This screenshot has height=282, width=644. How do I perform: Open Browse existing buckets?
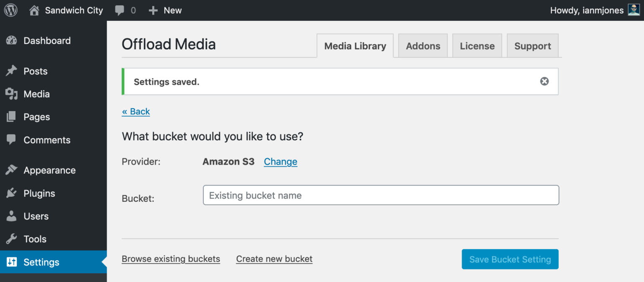click(171, 259)
